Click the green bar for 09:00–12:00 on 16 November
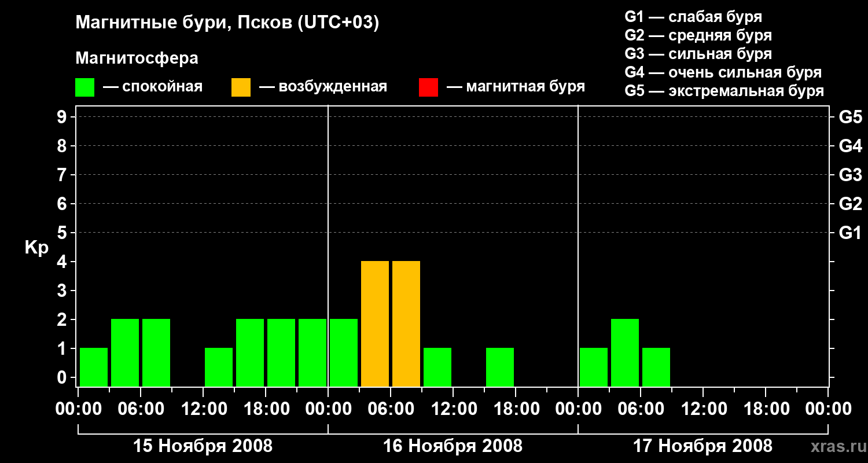868x463 pixels. pyautogui.click(x=437, y=367)
